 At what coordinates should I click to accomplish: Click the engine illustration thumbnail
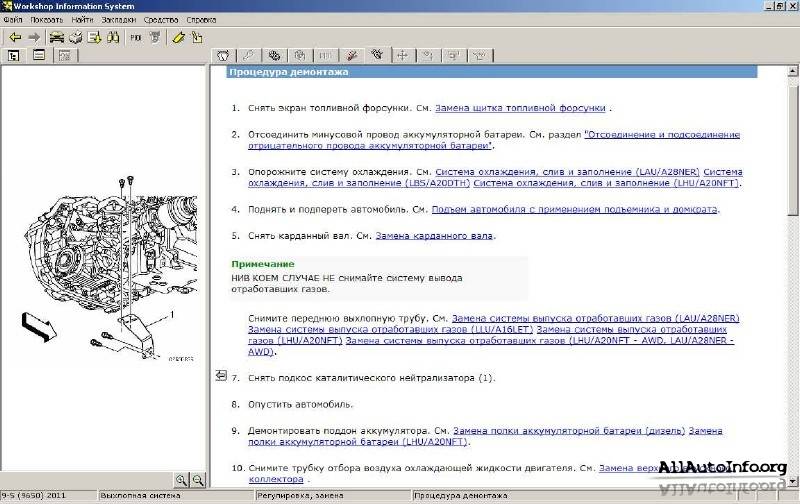(111, 268)
